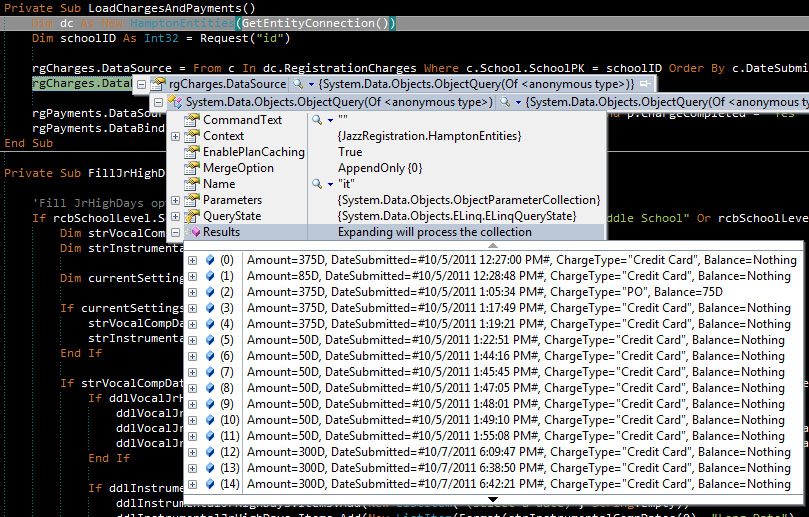The image size is (809, 517).
Task: Open the Name value visualizer magnifier
Action: pos(317,184)
